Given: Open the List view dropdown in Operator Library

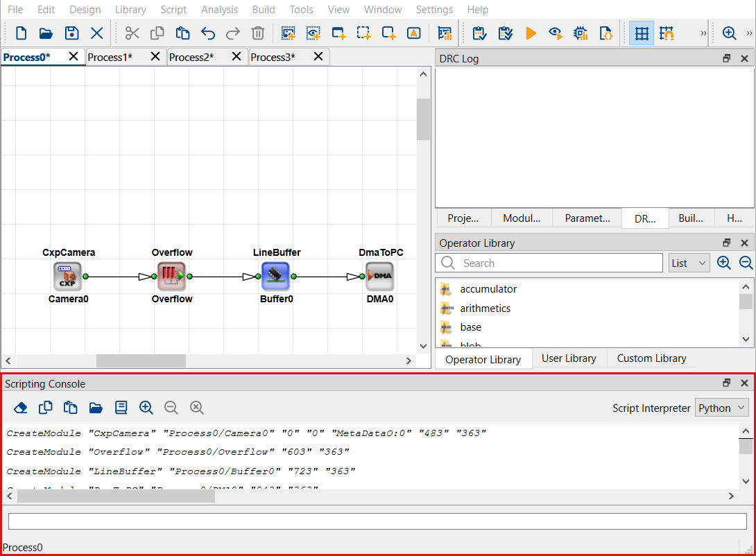Looking at the screenshot, I should (689, 263).
